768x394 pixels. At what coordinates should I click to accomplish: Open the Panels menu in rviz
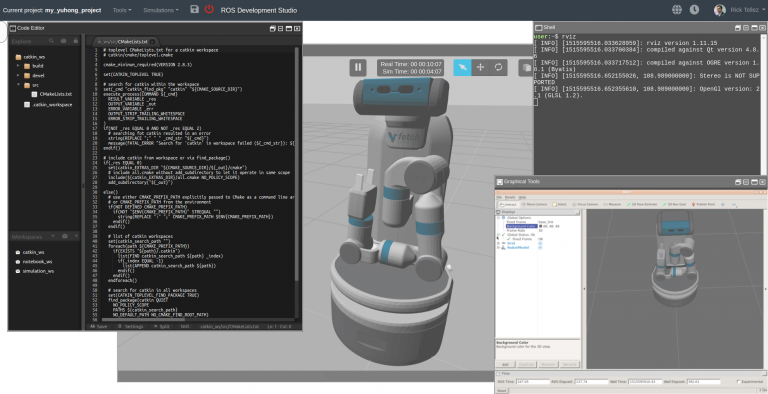point(510,197)
